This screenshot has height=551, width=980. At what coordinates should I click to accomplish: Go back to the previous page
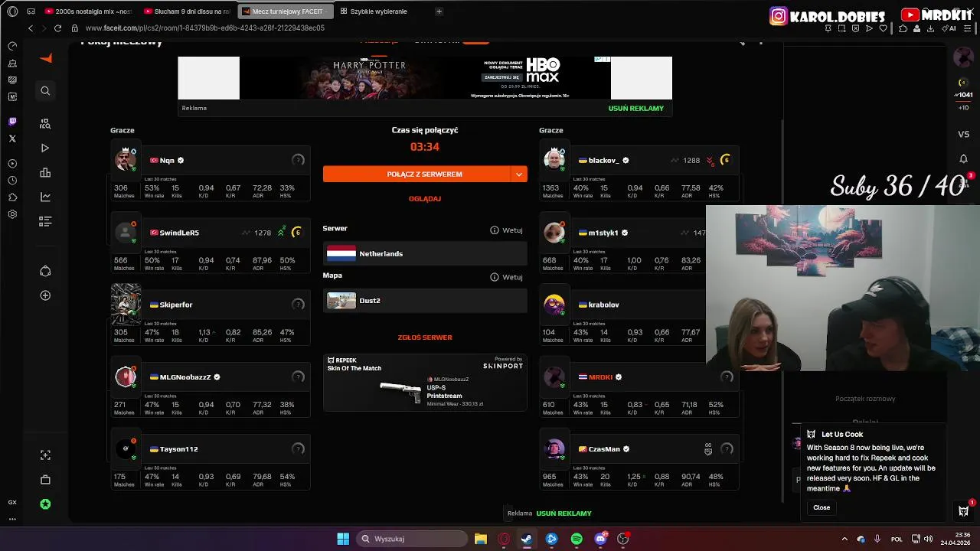pos(31,28)
